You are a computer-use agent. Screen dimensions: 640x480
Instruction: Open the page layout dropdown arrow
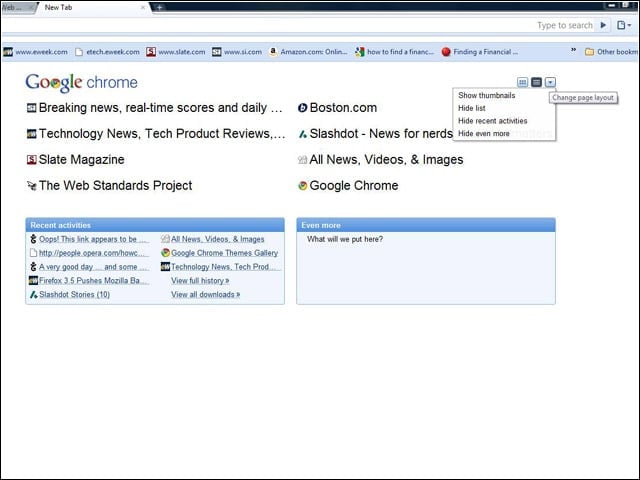click(x=550, y=82)
